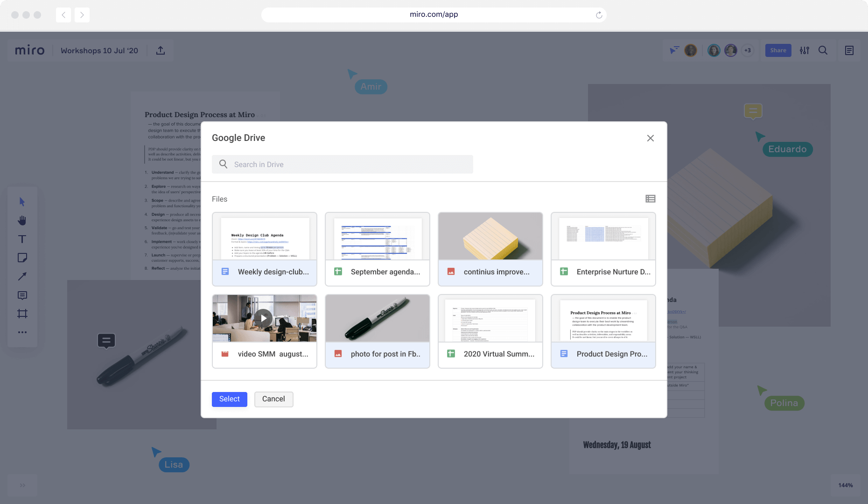
Task: Click the search magnifier in Drive field
Action: 224,164
